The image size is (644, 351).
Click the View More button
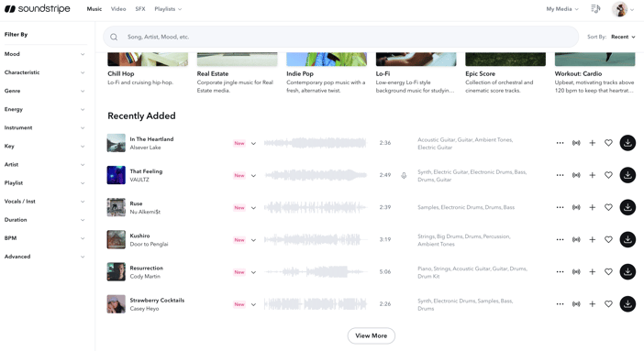coord(372,335)
